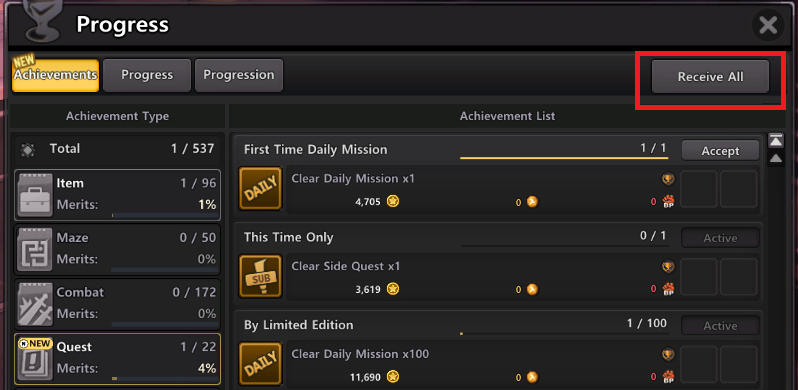
Task: Click the Quest category exclamation icon
Action: click(35, 358)
